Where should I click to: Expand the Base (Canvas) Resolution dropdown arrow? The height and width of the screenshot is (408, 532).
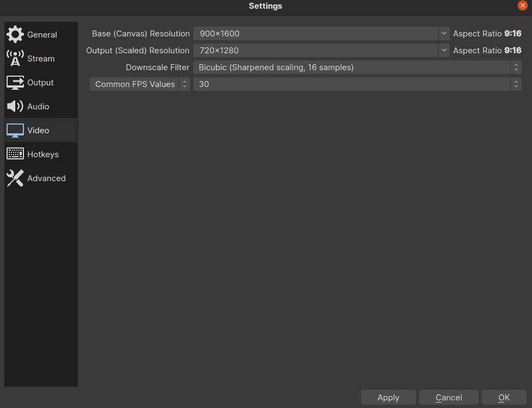[x=444, y=34]
